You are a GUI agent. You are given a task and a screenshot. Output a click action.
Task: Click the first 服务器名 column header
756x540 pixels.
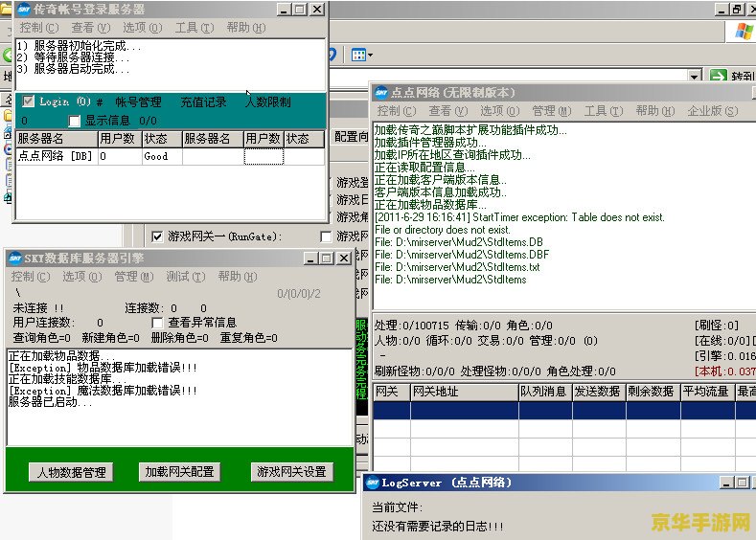(57, 139)
